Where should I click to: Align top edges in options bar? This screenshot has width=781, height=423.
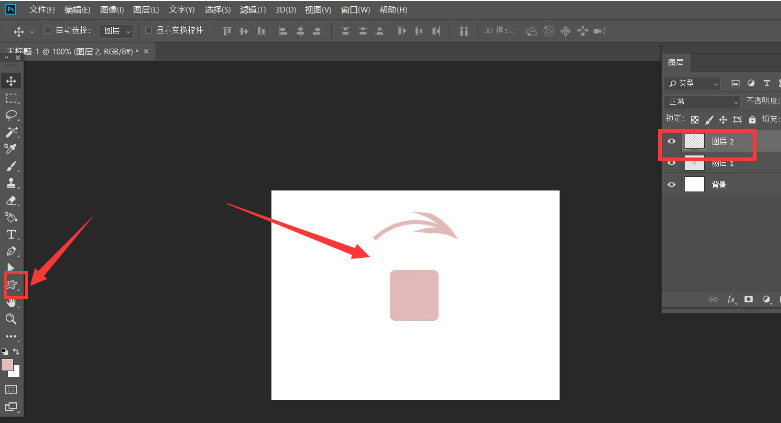coord(227,31)
